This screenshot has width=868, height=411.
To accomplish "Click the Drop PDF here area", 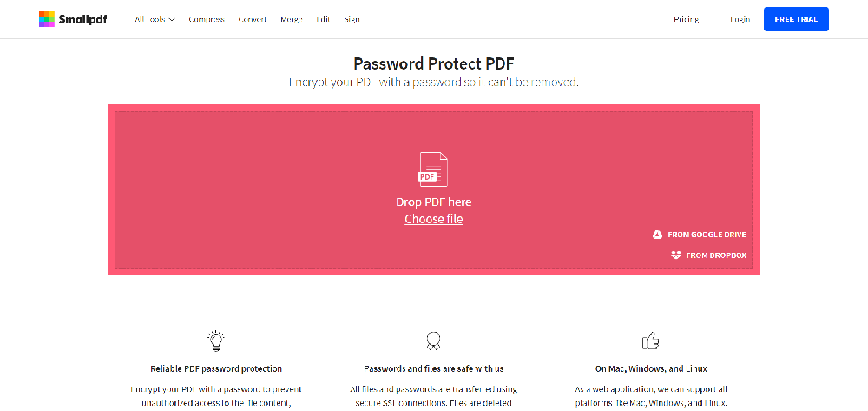I will coord(433,202).
